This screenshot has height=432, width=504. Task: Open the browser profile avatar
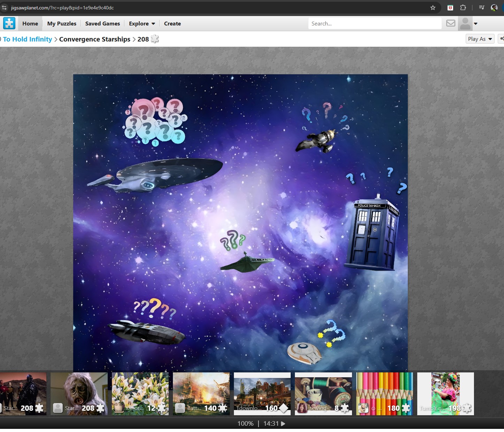pyautogui.click(x=494, y=8)
